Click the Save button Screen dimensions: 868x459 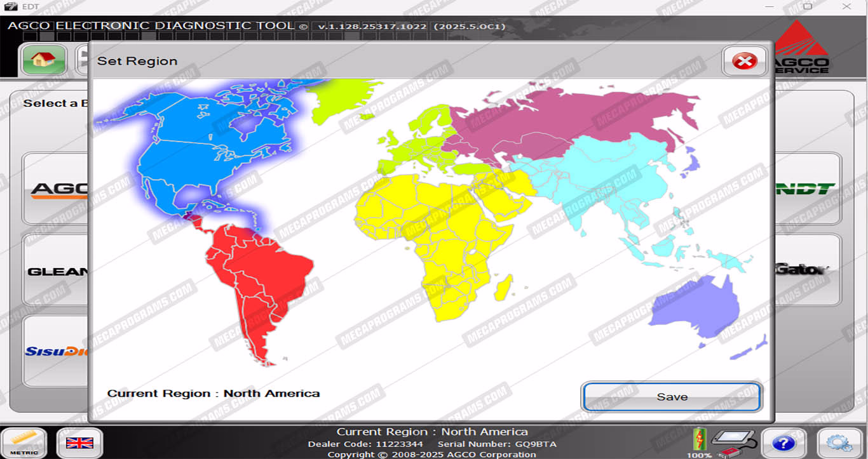(x=672, y=397)
